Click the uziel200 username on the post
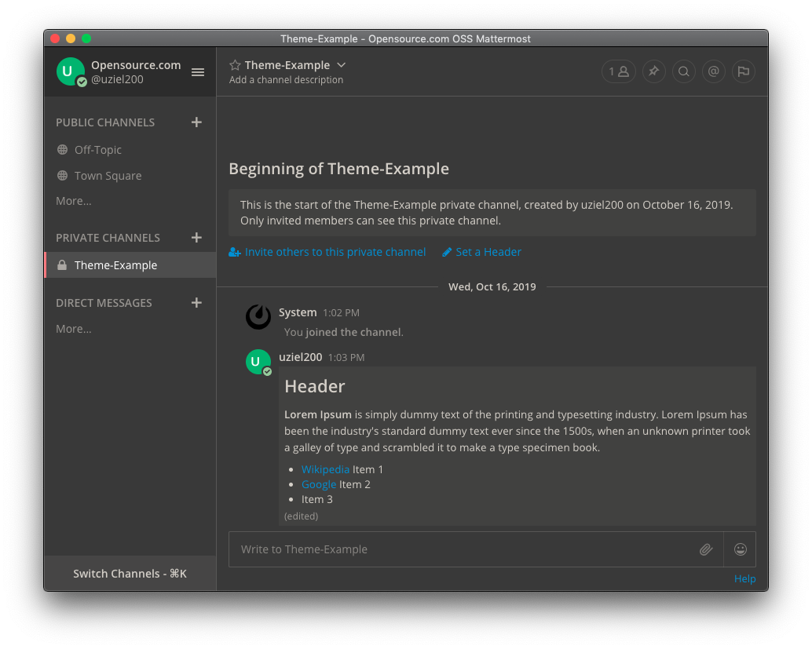This screenshot has width=812, height=649. point(300,357)
